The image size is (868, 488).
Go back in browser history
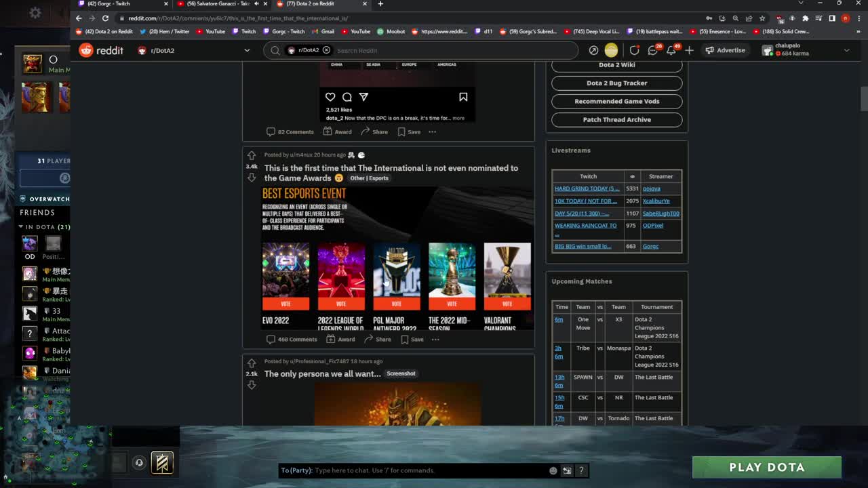tap(79, 18)
